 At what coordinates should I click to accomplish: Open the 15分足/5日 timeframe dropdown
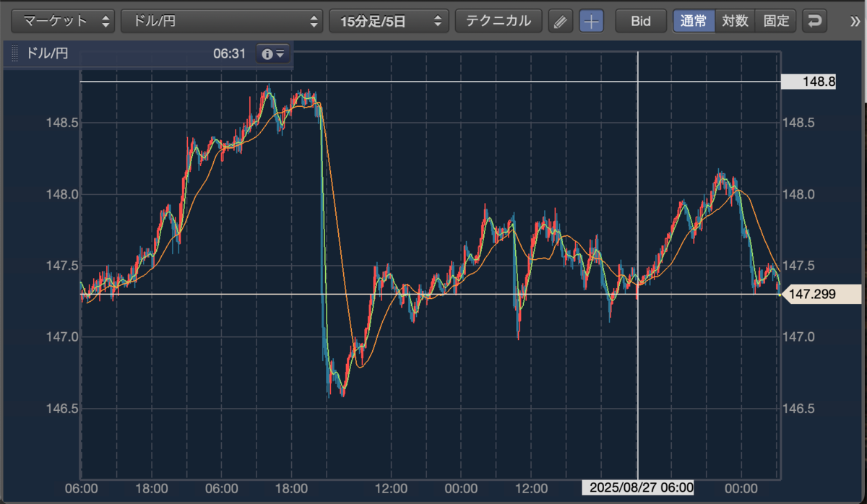[389, 21]
